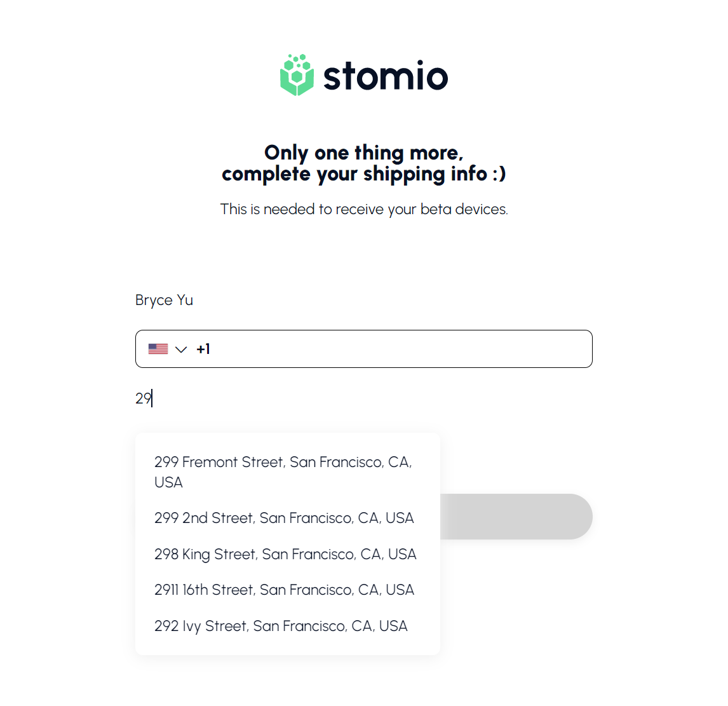
Task: Pick 298 King Street address suggestion
Action: 285,554
